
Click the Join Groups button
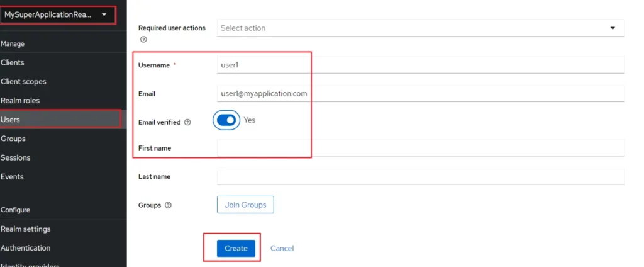click(245, 205)
